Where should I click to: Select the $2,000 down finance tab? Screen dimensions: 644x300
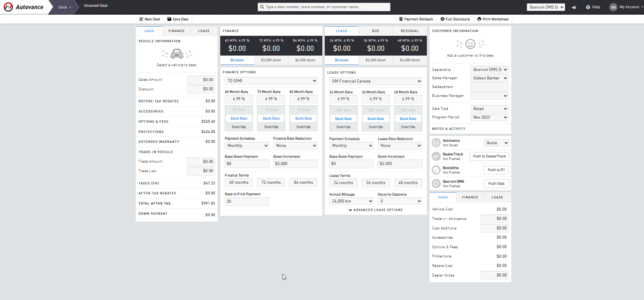(x=271, y=60)
